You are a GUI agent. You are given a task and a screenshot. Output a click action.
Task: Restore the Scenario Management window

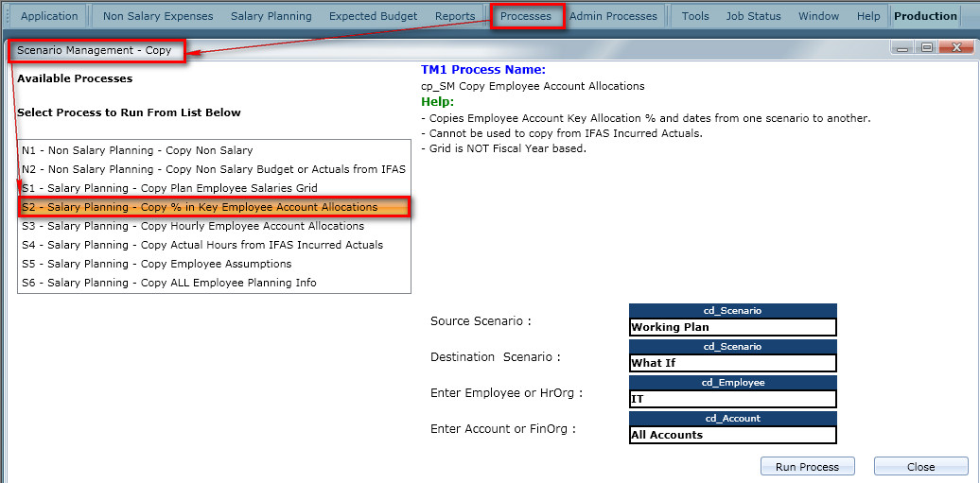point(926,48)
